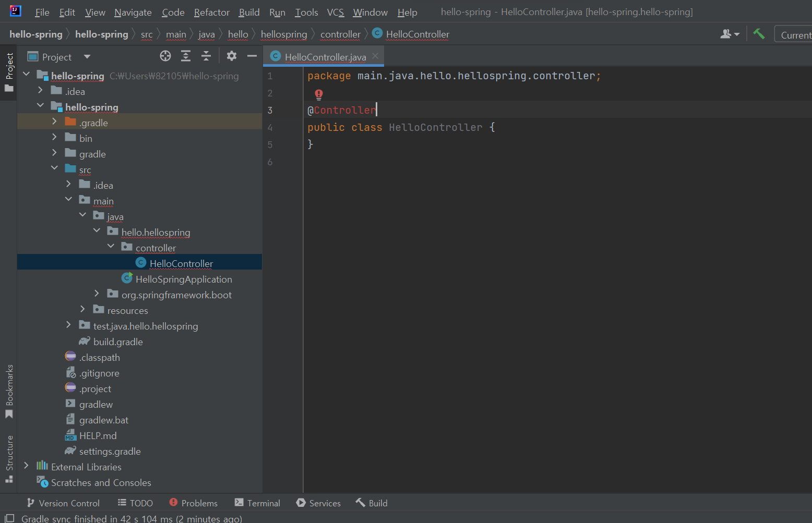Expand the gradle folder
812x523 pixels.
(x=55, y=152)
